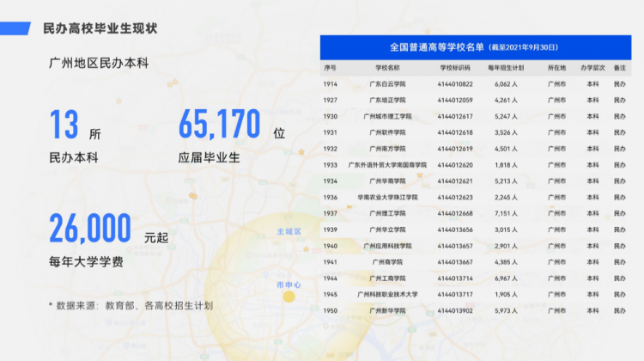Click school name '广东白云学院'
The image size is (644, 361).
[x=387, y=84]
